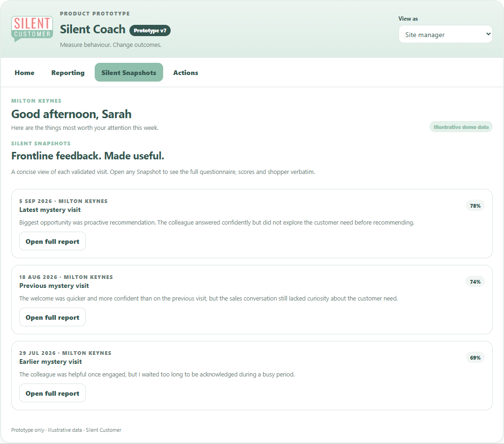Select the 'Earlier mystery visit' title
Image resolution: width=504 pixels, height=444 pixels.
[51, 361]
